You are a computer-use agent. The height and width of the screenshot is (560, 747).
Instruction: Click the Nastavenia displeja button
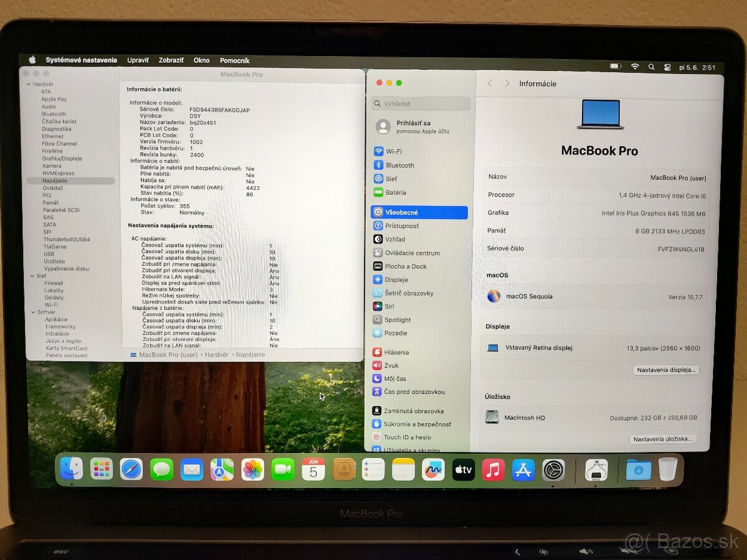[x=665, y=370]
